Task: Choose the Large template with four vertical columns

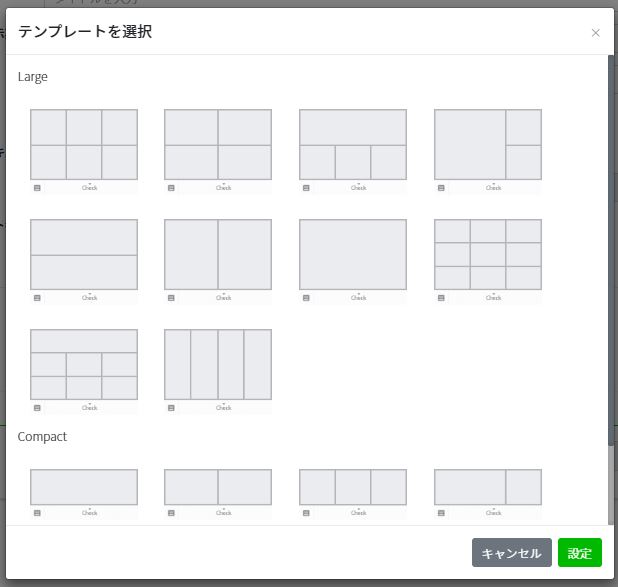Action: (218, 365)
